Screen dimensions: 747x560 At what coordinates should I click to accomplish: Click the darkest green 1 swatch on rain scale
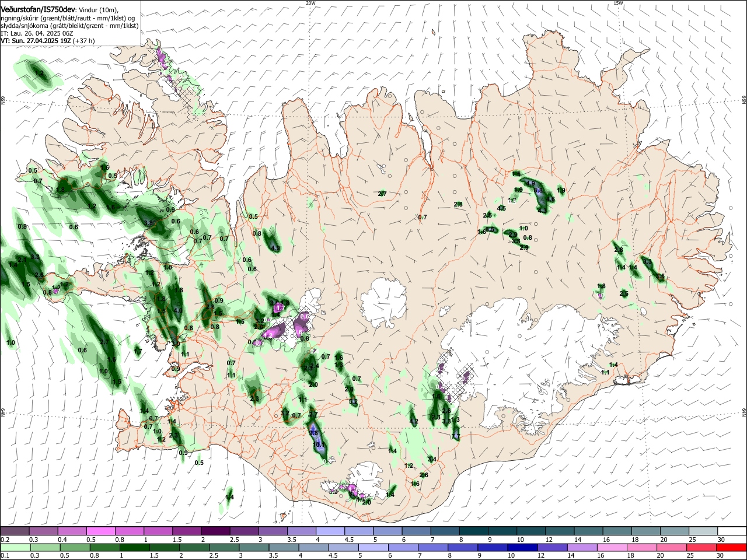(x=135, y=547)
